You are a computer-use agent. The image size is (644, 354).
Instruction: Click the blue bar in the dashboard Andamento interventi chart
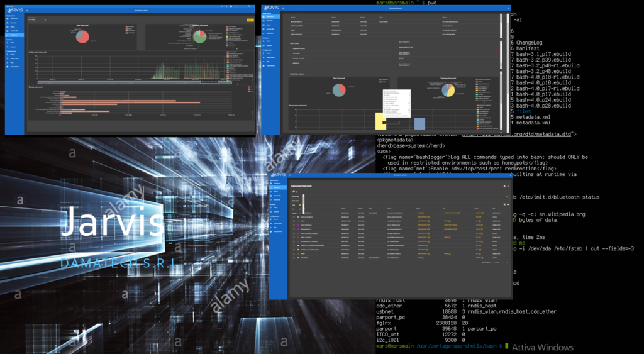(419, 124)
